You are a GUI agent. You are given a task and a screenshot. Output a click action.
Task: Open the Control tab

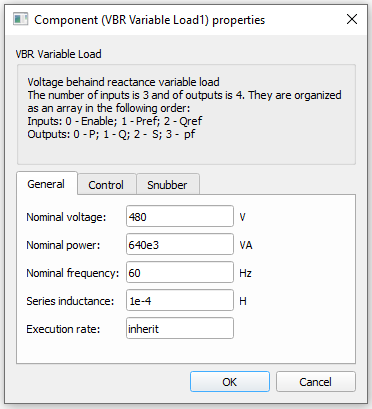pos(106,185)
